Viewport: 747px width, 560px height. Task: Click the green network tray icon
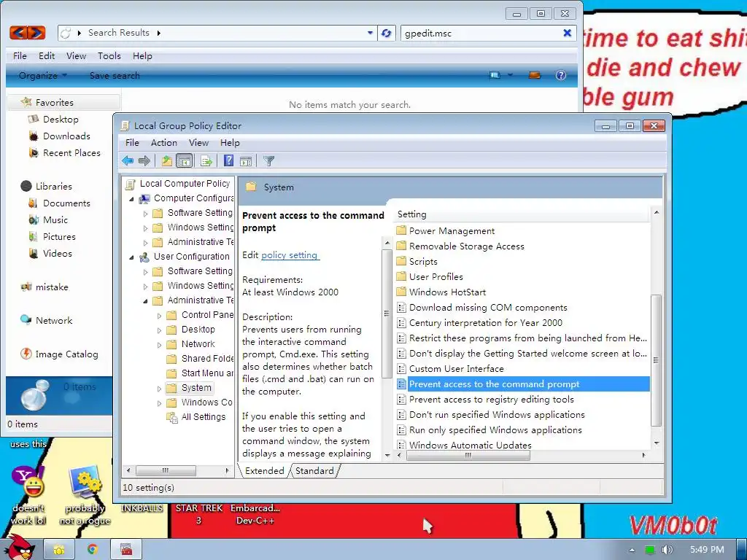point(650,550)
